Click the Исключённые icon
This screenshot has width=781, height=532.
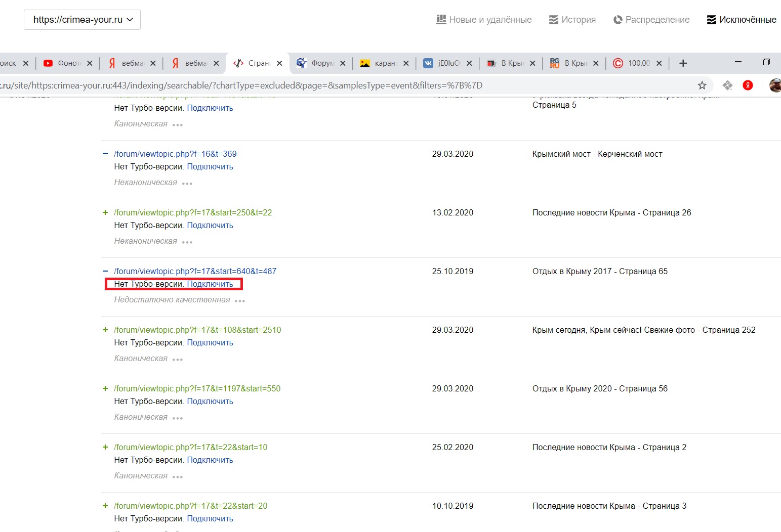pos(712,20)
